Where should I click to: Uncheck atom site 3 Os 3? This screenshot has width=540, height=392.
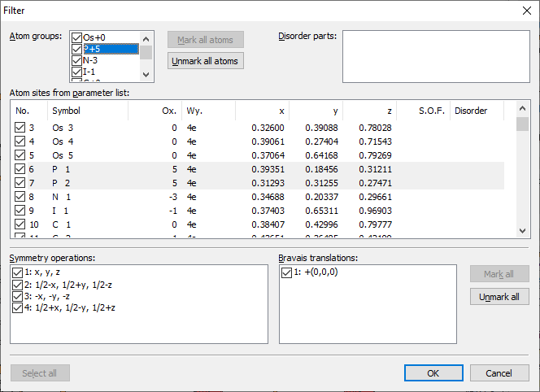click(x=20, y=128)
